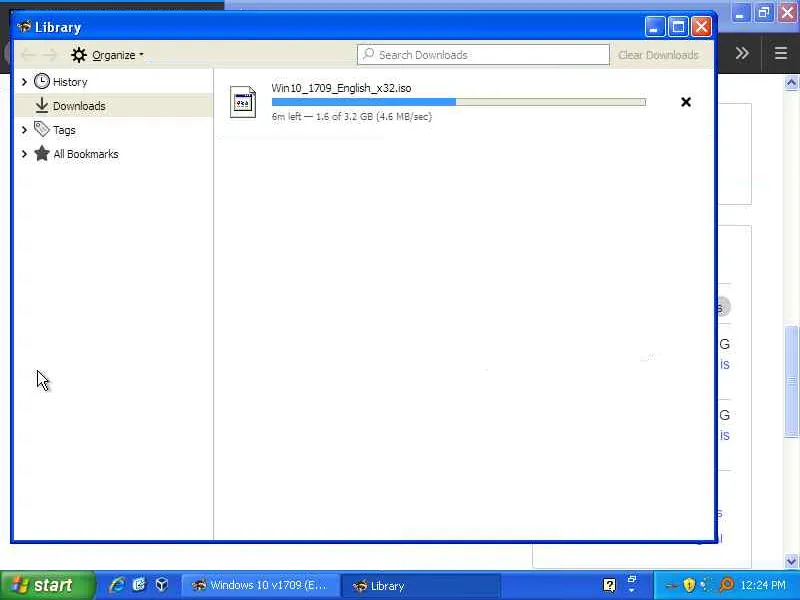Launch Internet Explorer from quick launch
Image resolution: width=800 pixels, height=600 pixels.
click(x=117, y=585)
